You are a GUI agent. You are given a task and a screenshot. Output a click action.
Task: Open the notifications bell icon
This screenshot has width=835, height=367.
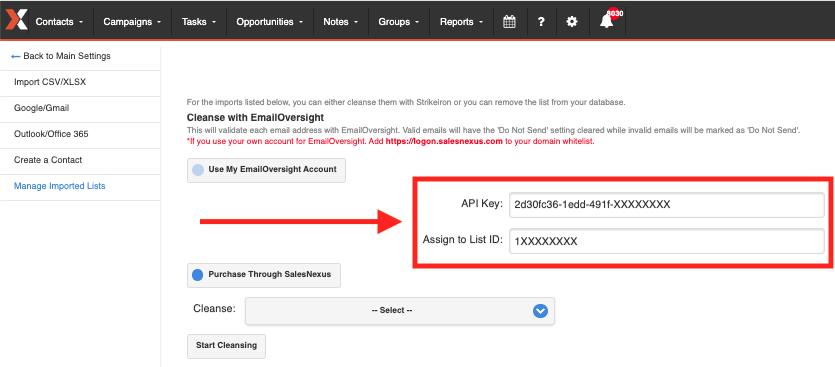pos(607,21)
